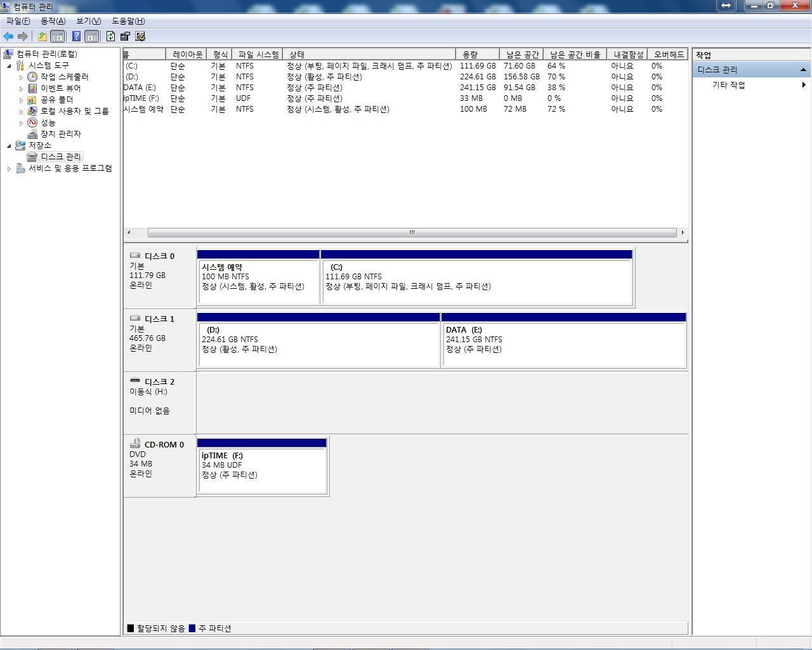Refresh the disk list from the toolbar
812x650 pixels.
tap(111, 37)
